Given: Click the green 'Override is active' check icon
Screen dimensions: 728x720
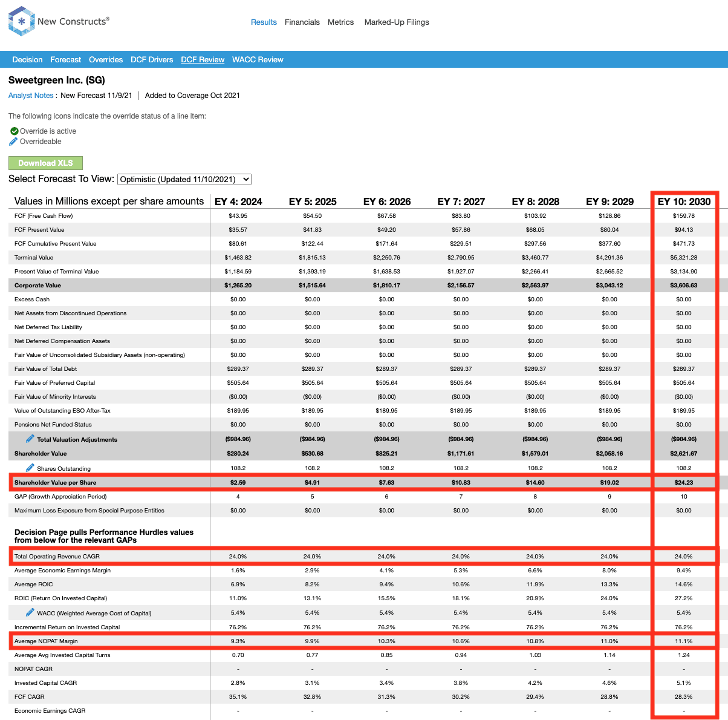Looking at the screenshot, I should pos(14,131).
